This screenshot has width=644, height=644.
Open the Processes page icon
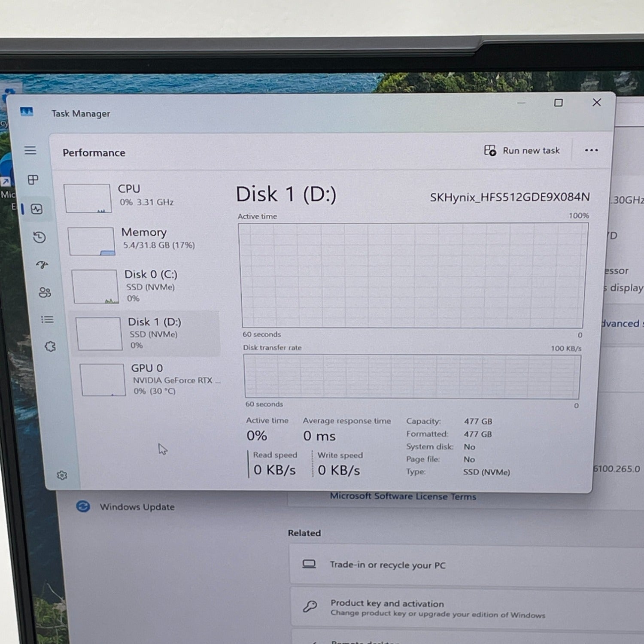click(x=33, y=179)
